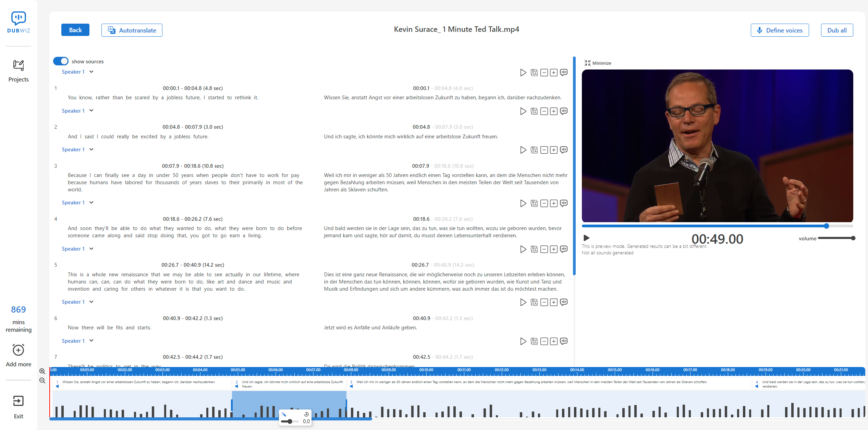Toggle the show sources switch
Viewport: 868px width, 430px height.
[x=61, y=61]
